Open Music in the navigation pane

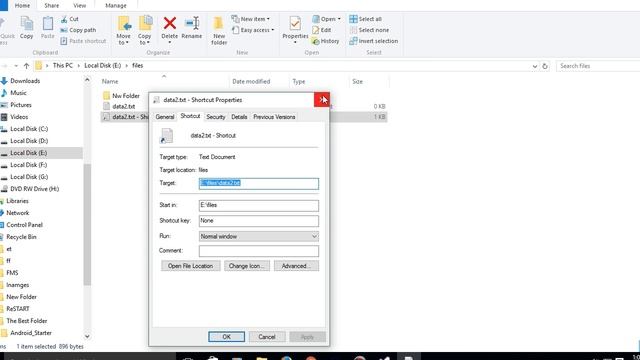point(18,93)
